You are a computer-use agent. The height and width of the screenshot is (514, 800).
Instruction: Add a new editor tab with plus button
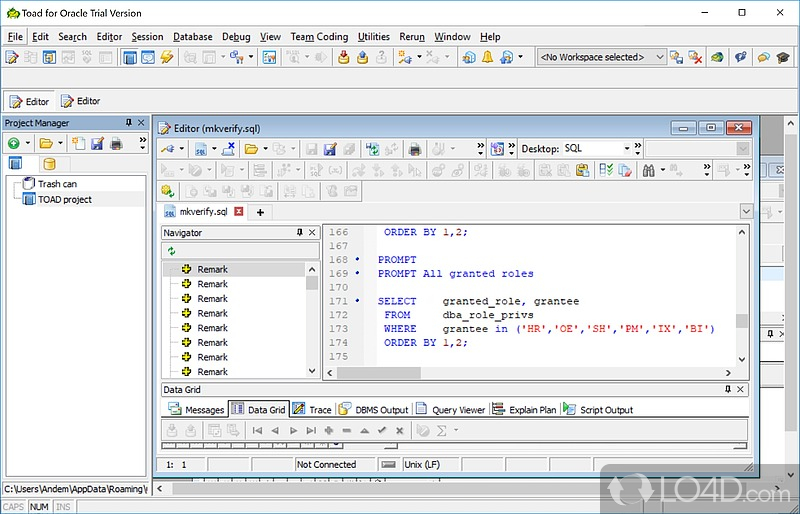[260, 212]
